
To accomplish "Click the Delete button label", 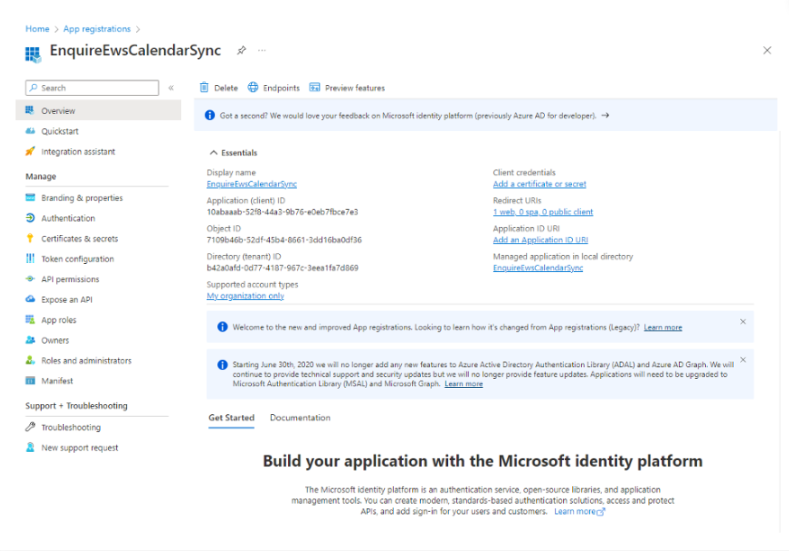I will coord(226,88).
